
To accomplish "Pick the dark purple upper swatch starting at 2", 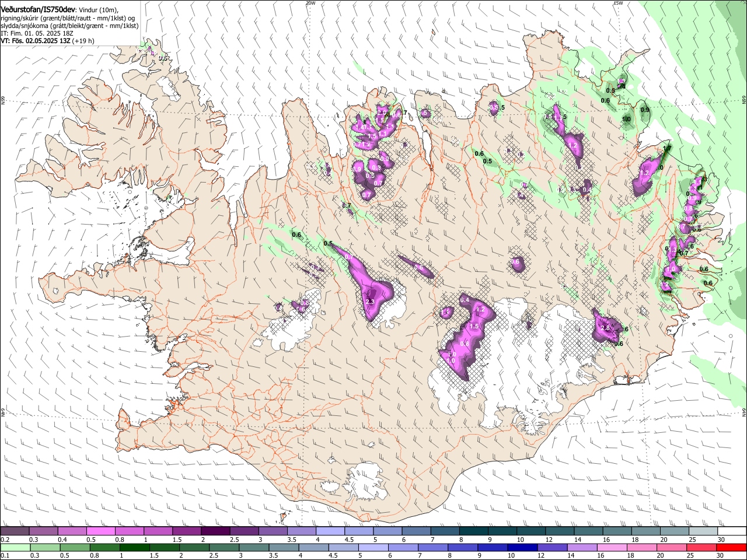I will tap(215, 531).
